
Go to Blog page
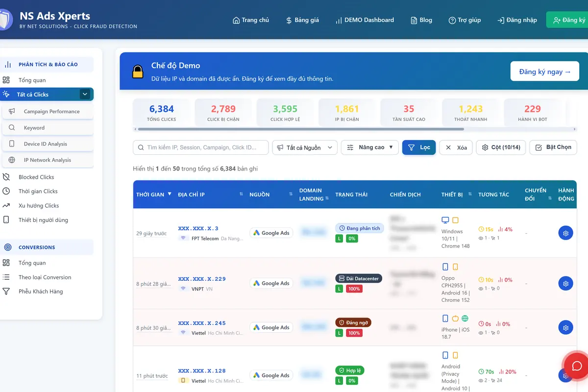coord(421,20)
